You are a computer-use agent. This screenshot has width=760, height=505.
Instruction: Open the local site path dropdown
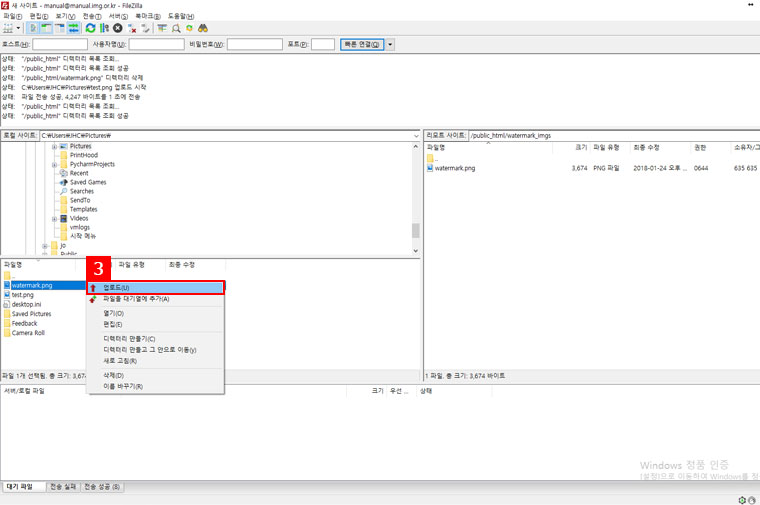pos(415,135)
